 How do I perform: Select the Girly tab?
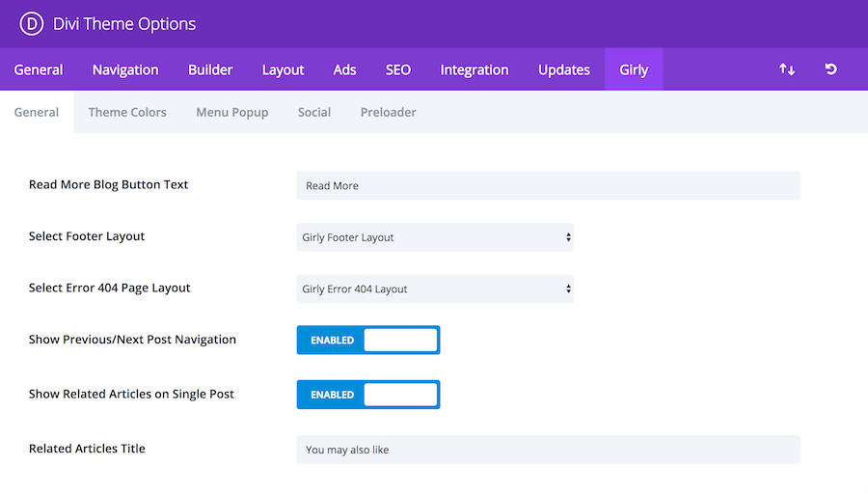pos(634,69)
